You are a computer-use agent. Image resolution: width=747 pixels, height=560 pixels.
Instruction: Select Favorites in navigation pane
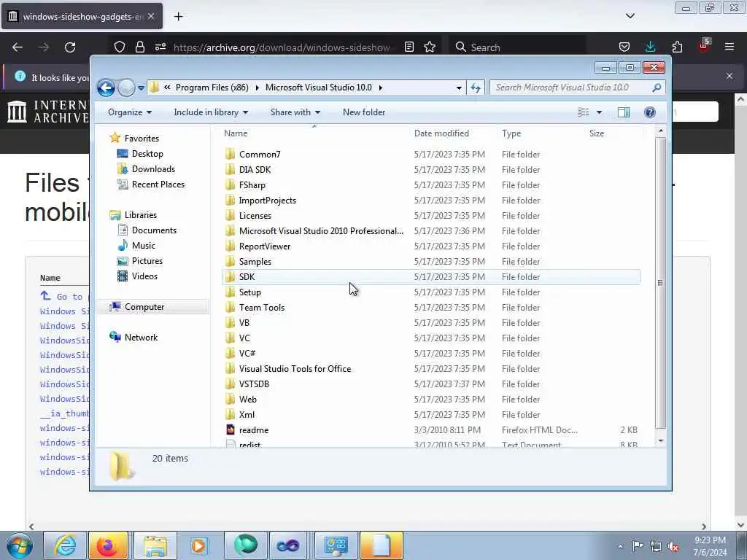(x=142, y=138)
